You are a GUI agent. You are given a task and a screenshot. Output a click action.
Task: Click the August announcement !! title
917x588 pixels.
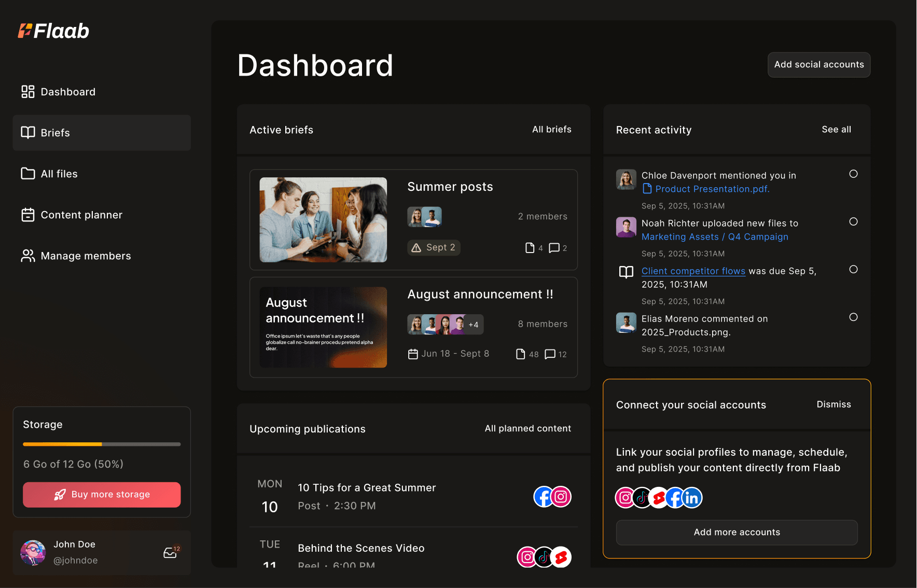tap(480, 294)
